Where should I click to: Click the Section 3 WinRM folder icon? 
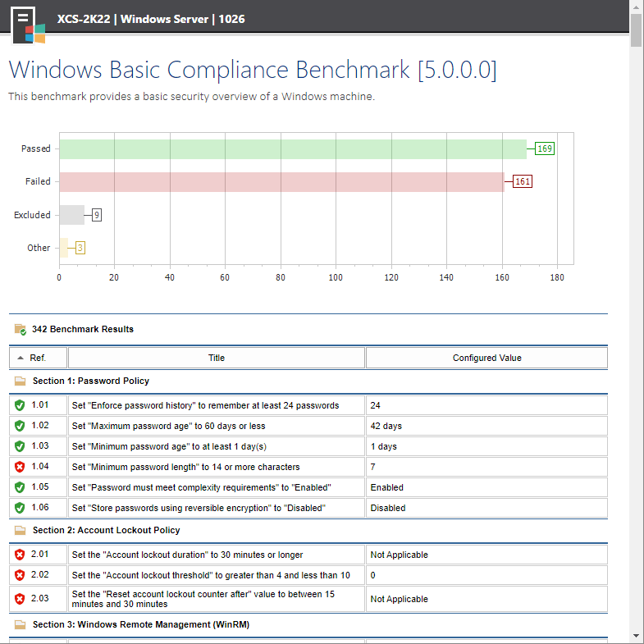[x=20, y=624]
